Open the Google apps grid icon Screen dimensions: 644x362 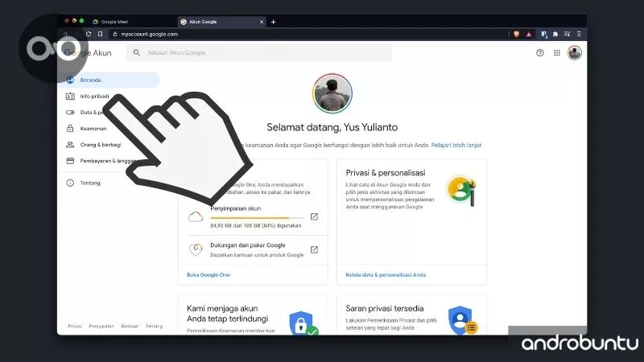[x=557, y=53]
